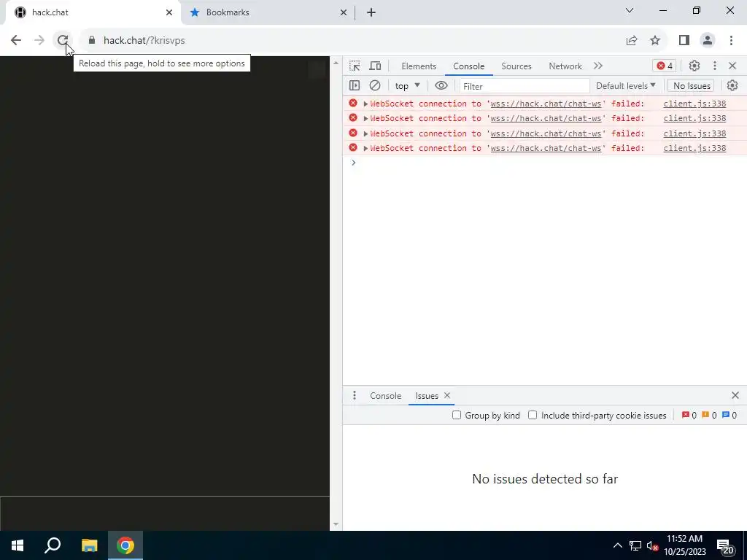Open the notification center icon
This screenshot has width=747, height=560.
tap(726, 547)
